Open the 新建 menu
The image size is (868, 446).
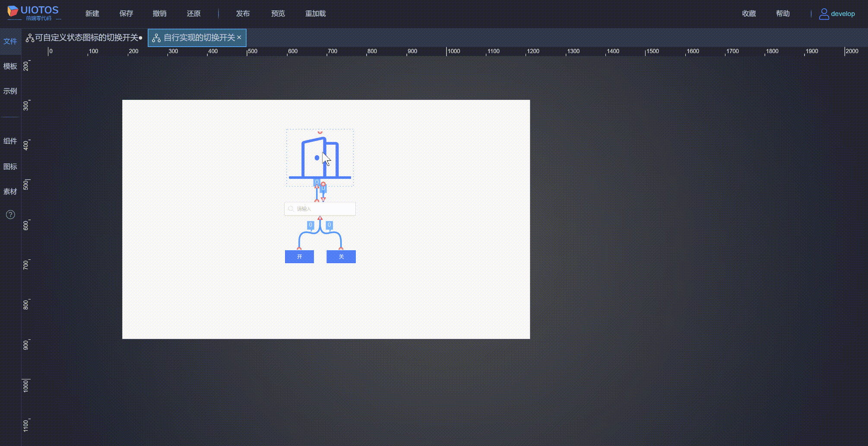click(92, 13)
